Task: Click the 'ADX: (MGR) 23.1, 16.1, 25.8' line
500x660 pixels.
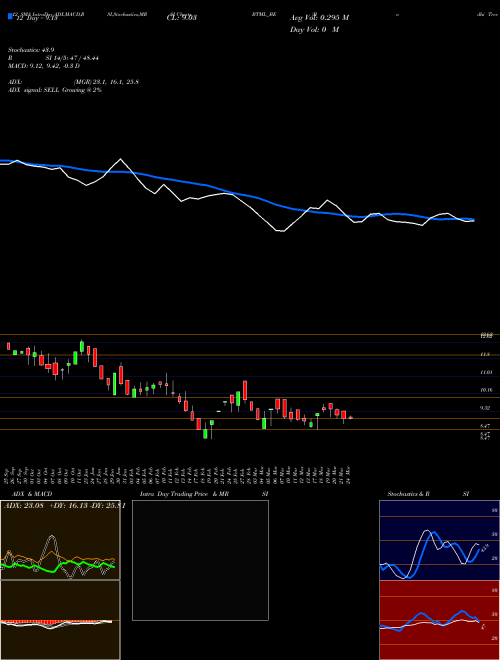Action: click(73, 82)
